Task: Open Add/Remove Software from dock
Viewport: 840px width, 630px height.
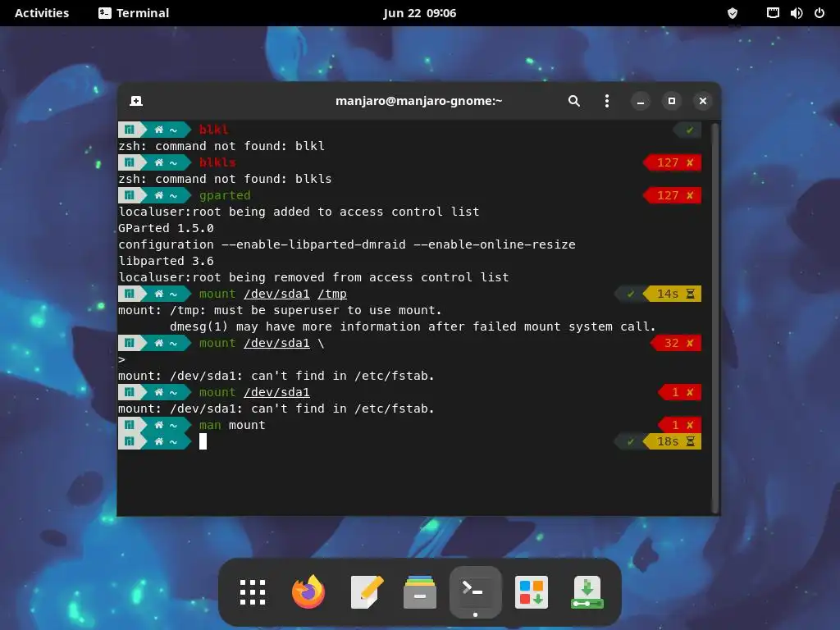Action: pos(532,592)
